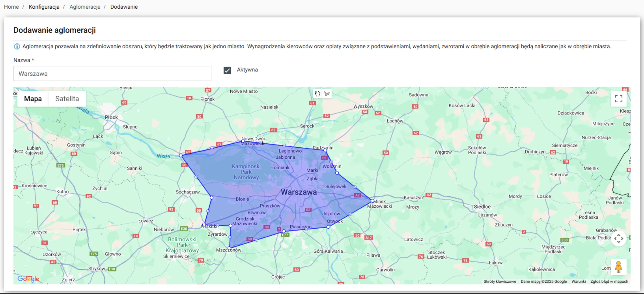644x294 pixels.
Task: Click the polygon vertex at Radzymin
Action: pyautogui.click(x=325, y=150)
